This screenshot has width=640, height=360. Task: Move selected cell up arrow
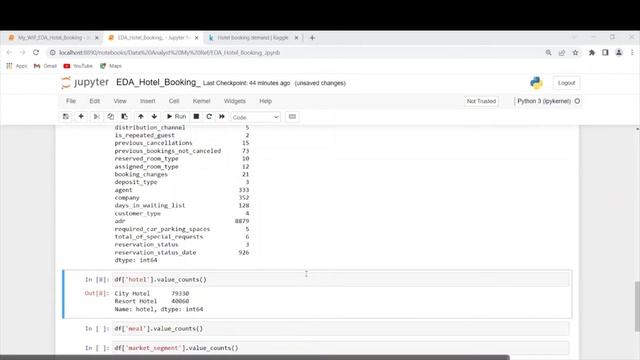pyautogui.click(x=141, y=117)
